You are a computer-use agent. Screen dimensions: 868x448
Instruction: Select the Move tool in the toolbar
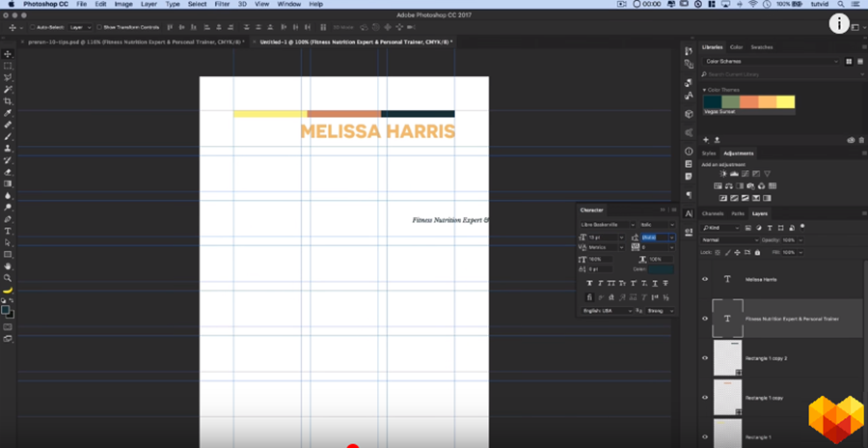[x=8, y=54]
